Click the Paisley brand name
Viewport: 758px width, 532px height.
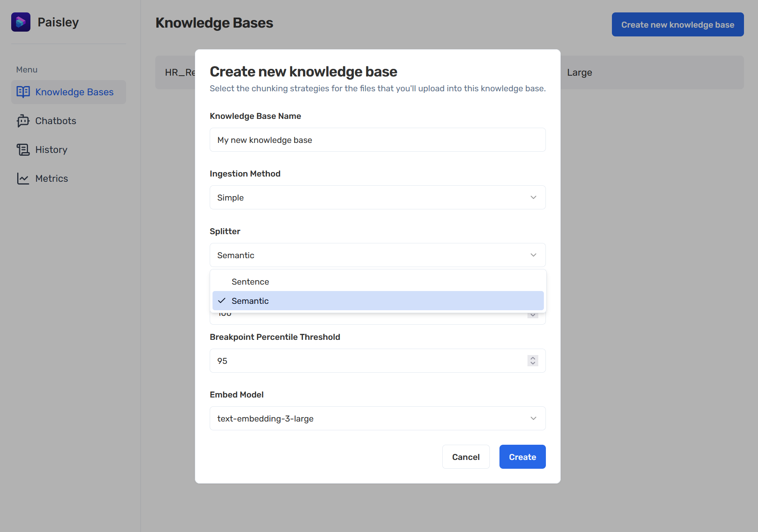point(58,22)
